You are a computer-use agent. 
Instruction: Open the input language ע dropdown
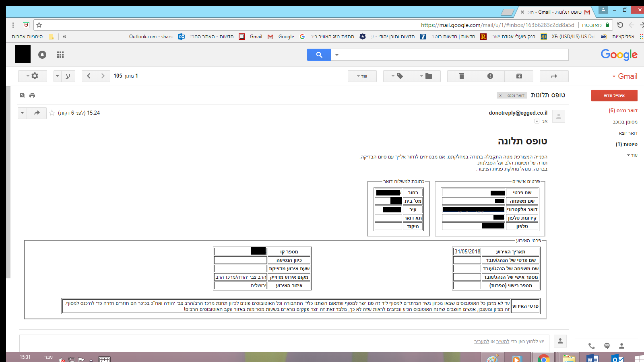64,76
